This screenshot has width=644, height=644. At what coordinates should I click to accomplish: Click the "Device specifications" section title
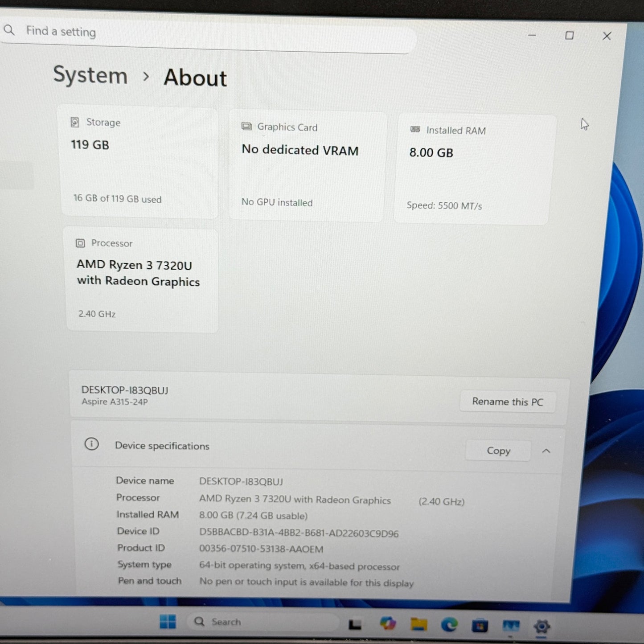click(162, 446)
